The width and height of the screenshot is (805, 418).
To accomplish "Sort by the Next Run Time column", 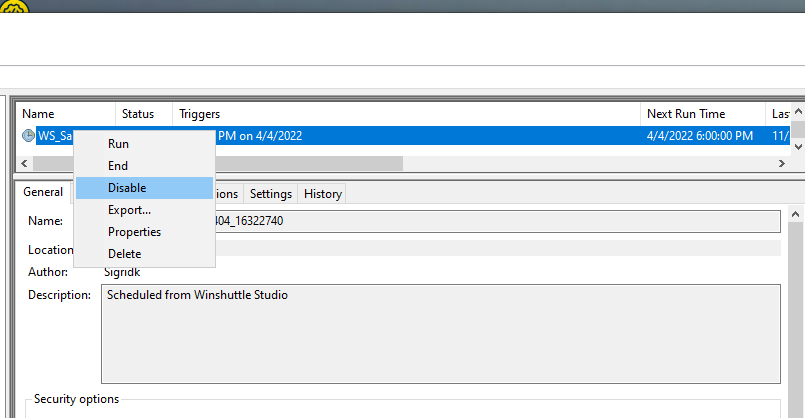I will point(700,114).
